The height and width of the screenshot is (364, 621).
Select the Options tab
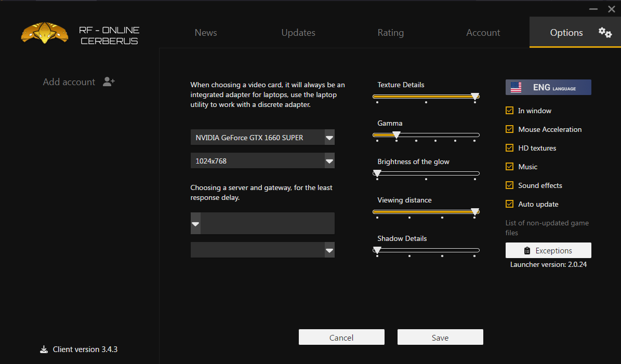575,32
